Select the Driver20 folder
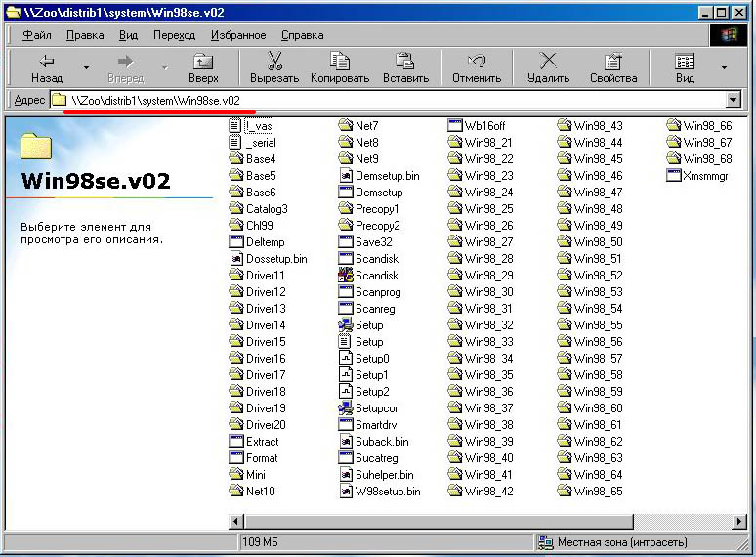This screenshot has height=557, width=756. (258, 425)
